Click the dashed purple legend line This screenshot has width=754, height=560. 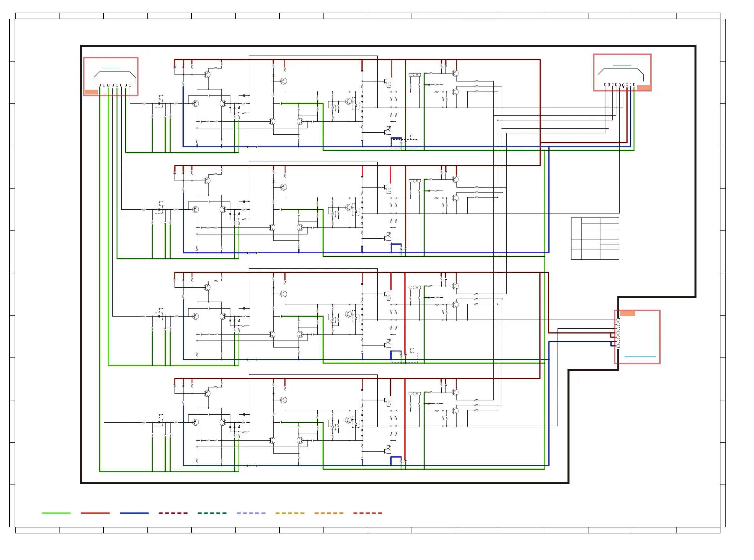[251, 513]
